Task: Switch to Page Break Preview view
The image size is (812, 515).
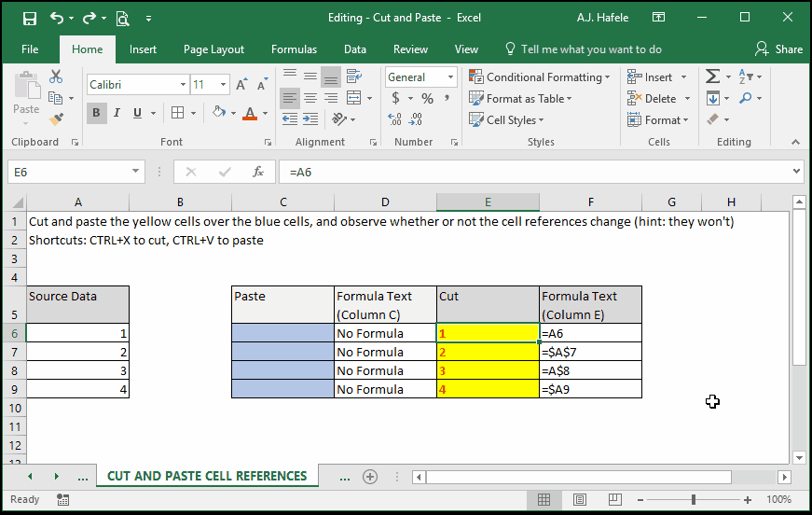Action: pyautogui.click(x=614, y=499)
